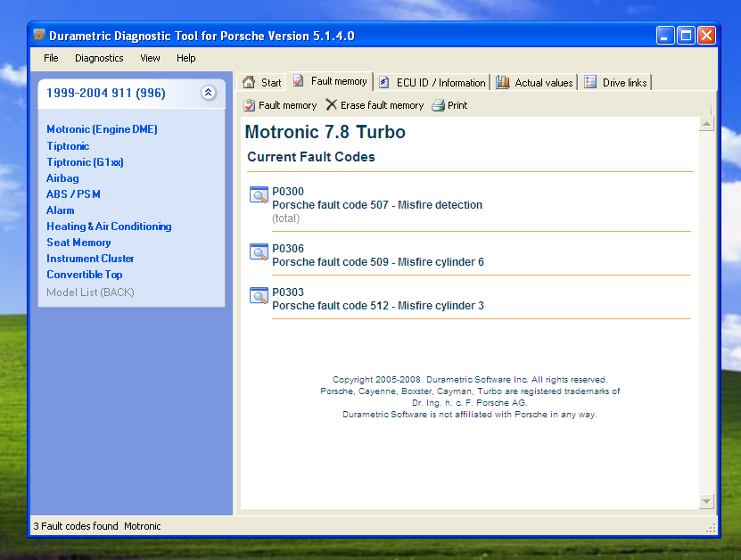This screenshot has height=560, width=741.
Task: Select the Seat Memory module link
Action: tap(79, 243)
